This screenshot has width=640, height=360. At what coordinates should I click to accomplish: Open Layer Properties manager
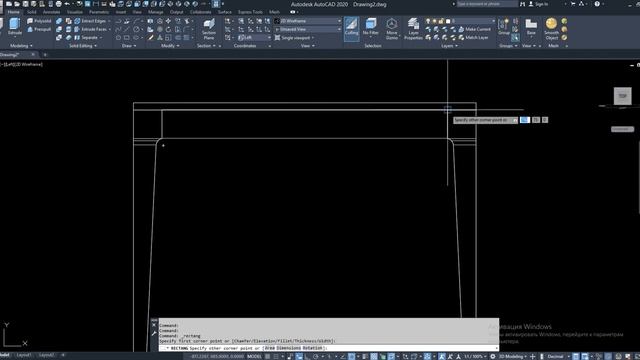(x=413, y=29)
